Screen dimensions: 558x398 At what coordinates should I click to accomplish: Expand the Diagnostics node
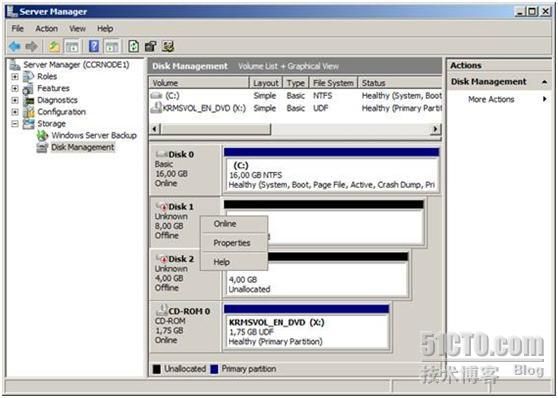pos(15,100)
